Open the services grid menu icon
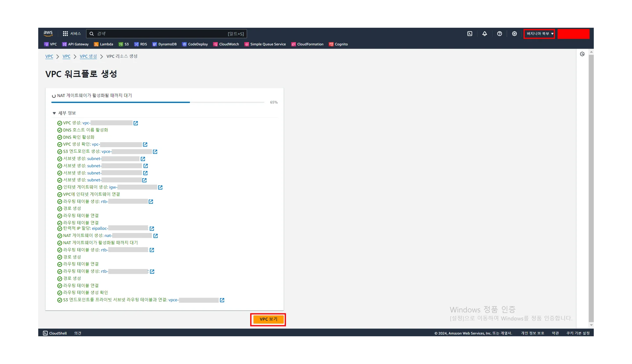This screenshot has height=364, width=632. tap(65, 34)
